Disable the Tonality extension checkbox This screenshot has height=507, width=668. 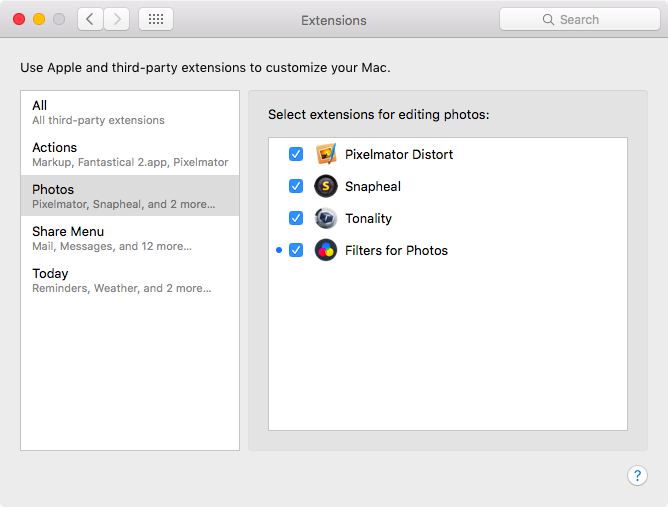[x=296, y=218]
